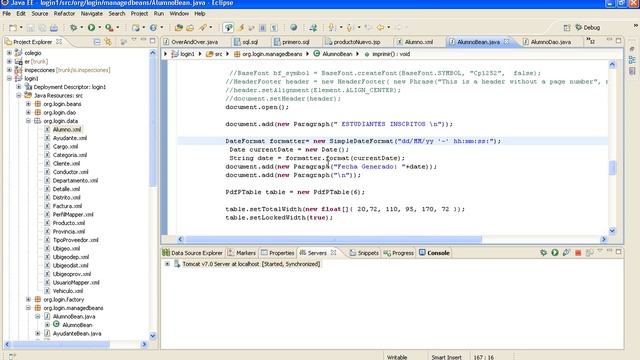Screen dimensions: 640x360
Task: Click red Stop the server icon
Action: (578, 253)
